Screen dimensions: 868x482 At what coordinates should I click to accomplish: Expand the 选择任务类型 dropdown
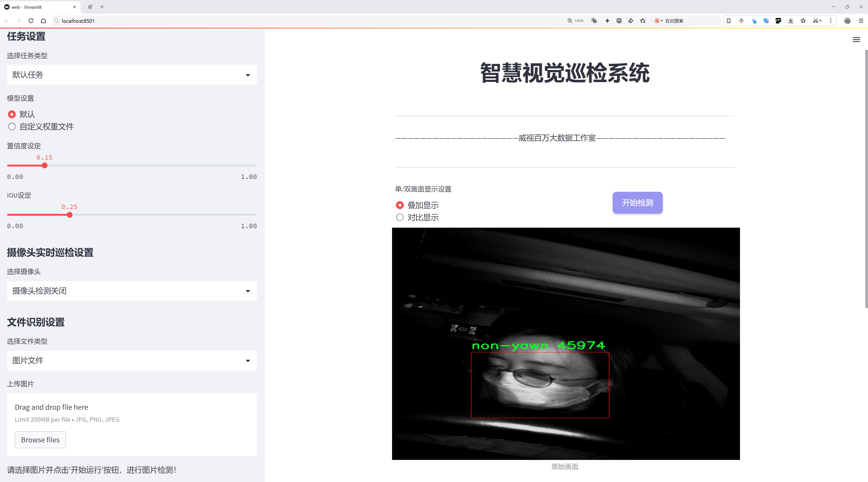point(132,75)
